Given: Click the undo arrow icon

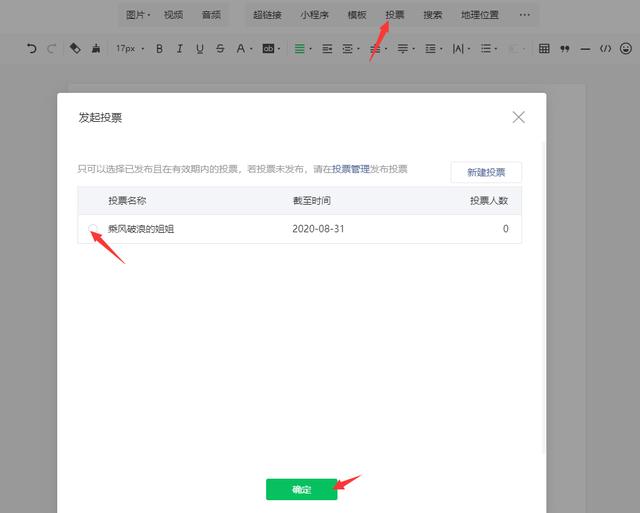Looking at the screenshot, I should (31, 48).
